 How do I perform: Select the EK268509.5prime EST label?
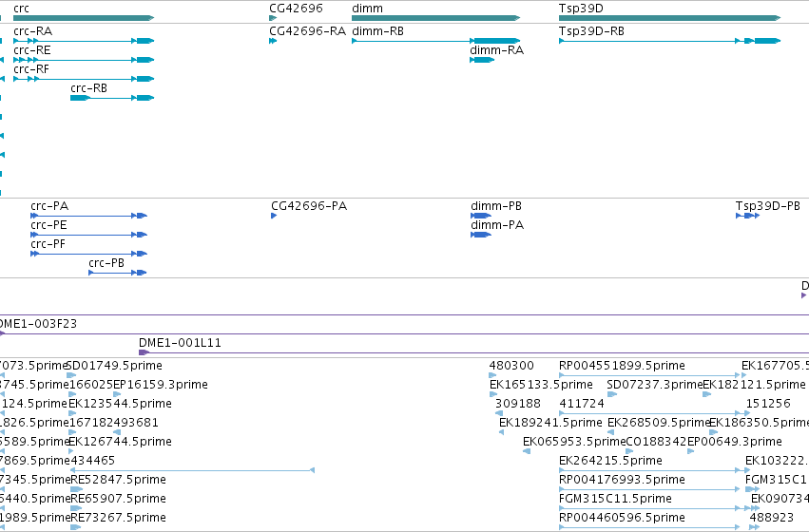click(659, 423)
